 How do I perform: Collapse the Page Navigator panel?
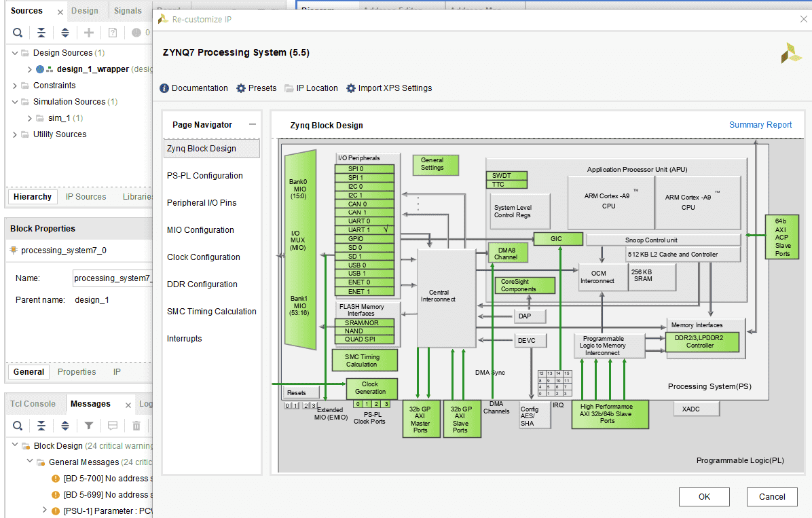coord(252,124)
